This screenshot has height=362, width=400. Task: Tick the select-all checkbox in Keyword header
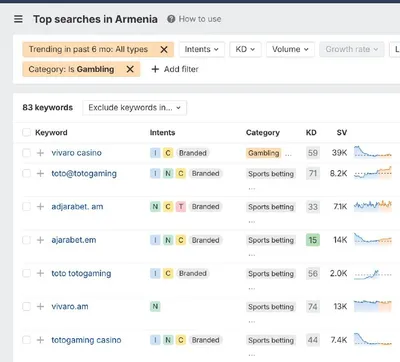pyautogui.click(x=26, y=132)
